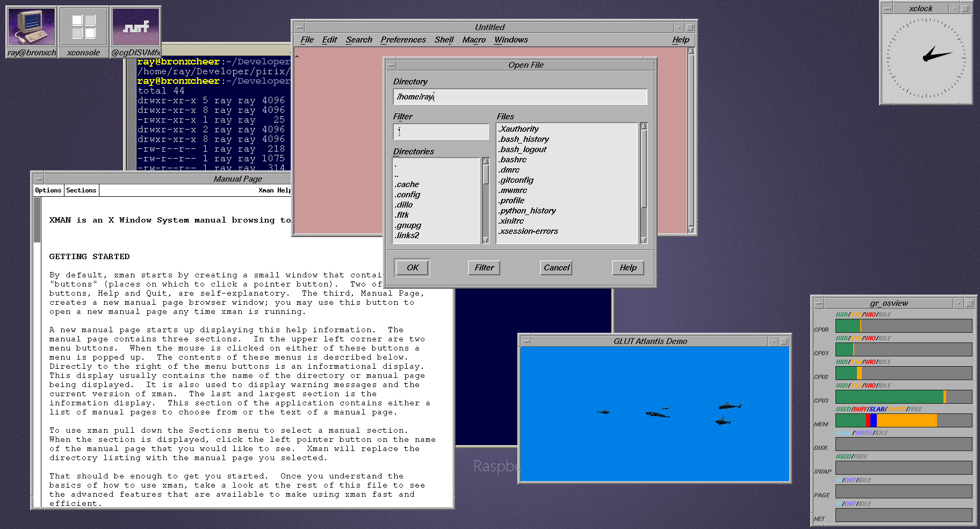The height and width of the screenshot is (529, 980).
Task: Select .mwmrc file
Action: click(567, 190)
